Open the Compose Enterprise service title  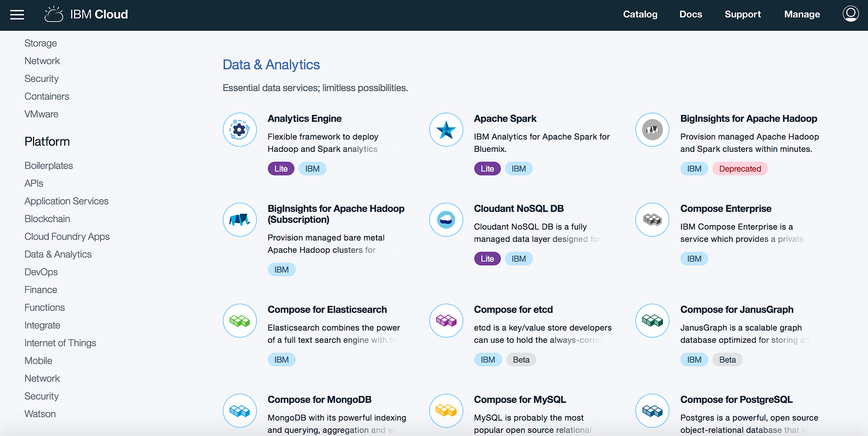[x=726, y=209]
